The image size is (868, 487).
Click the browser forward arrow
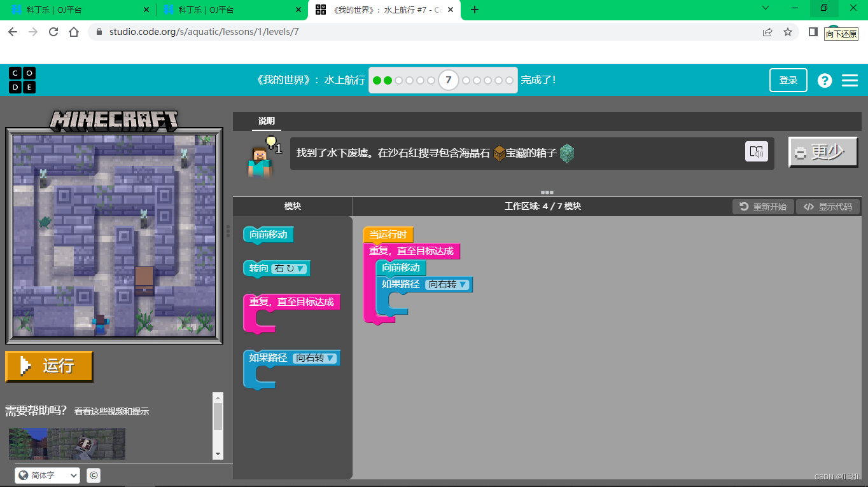click(33, 32)
